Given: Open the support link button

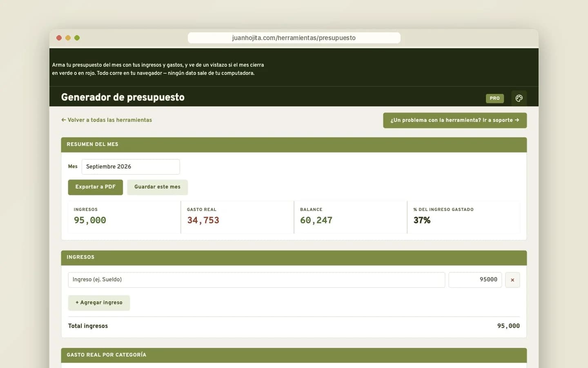Looking at the screenshot, I should pos(455,120).
